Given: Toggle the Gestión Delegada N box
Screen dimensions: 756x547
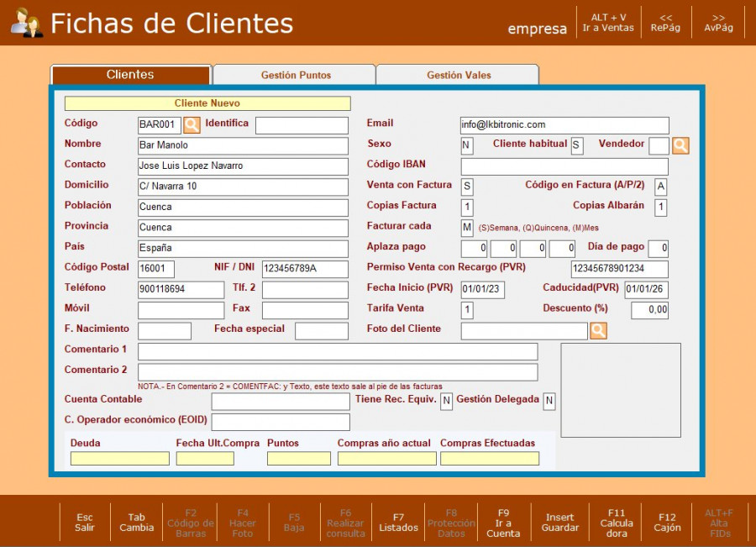Looking at the screenshot, I should click(549, 402).
